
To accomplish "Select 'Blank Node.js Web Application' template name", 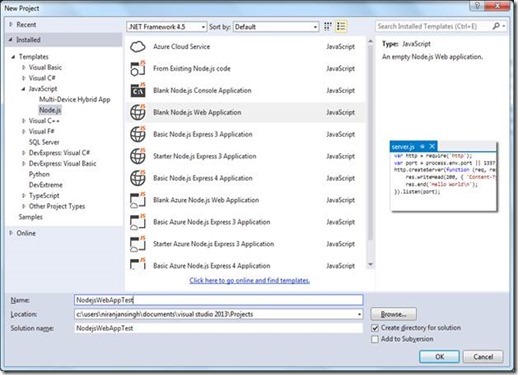I will 197,112.
